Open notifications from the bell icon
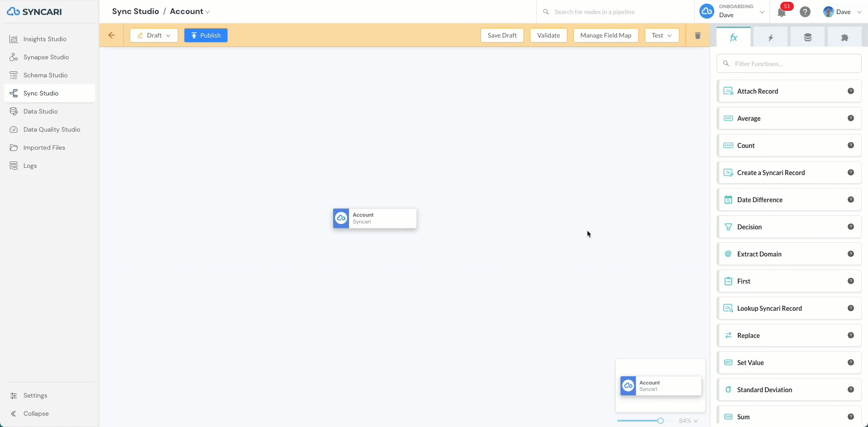The height and width of the screenshot is (427, 868). (x=782, y=12)
